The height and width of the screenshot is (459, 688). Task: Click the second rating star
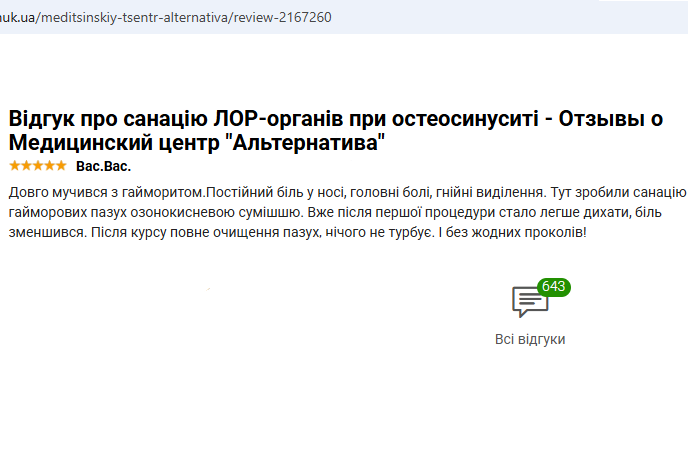pyautogui.click(x=25, y=166)
